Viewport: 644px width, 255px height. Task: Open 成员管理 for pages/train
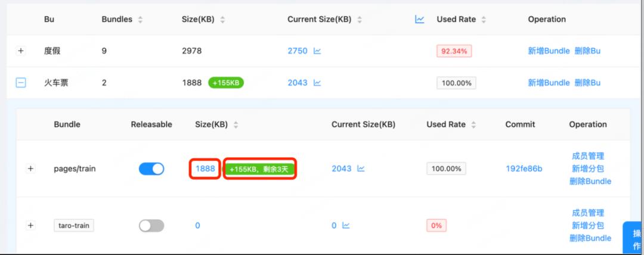click(x=588, y=156)
